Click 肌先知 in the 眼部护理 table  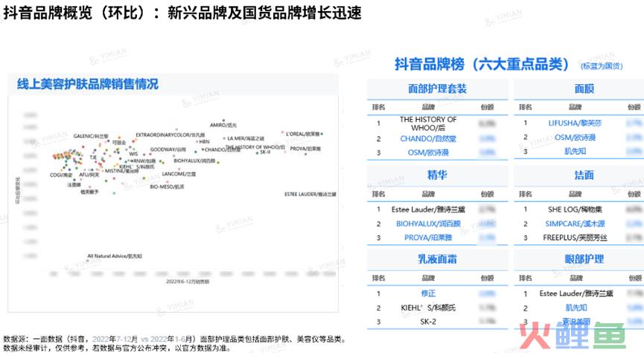tap(576, 308)
